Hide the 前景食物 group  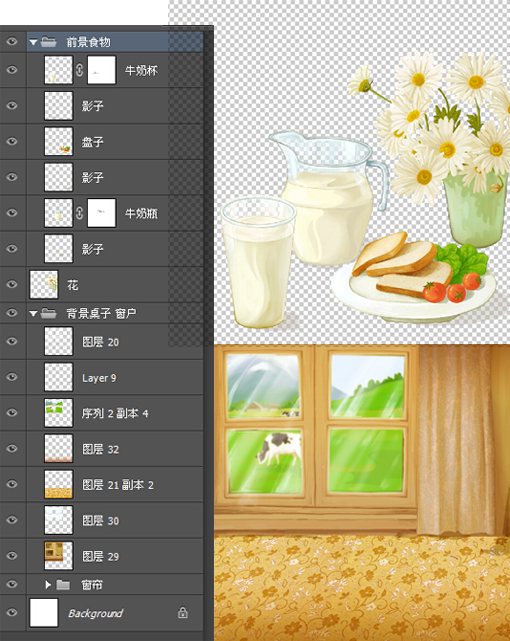point(12,41)
